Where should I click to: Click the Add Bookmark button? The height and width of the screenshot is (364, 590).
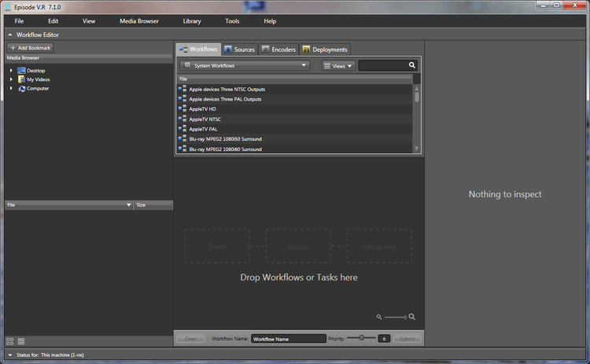click(x=30, y=48)
